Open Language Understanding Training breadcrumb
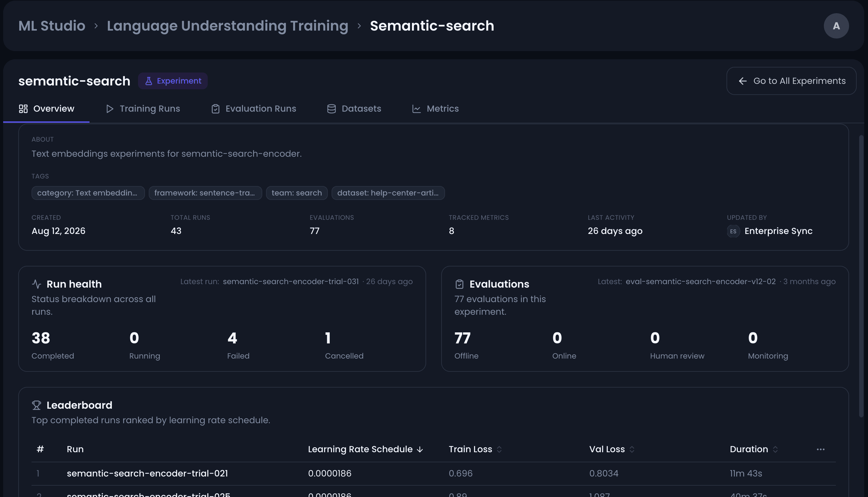This screenshot has height=497, width=868. pyautogui.click(x=228, y=26)
